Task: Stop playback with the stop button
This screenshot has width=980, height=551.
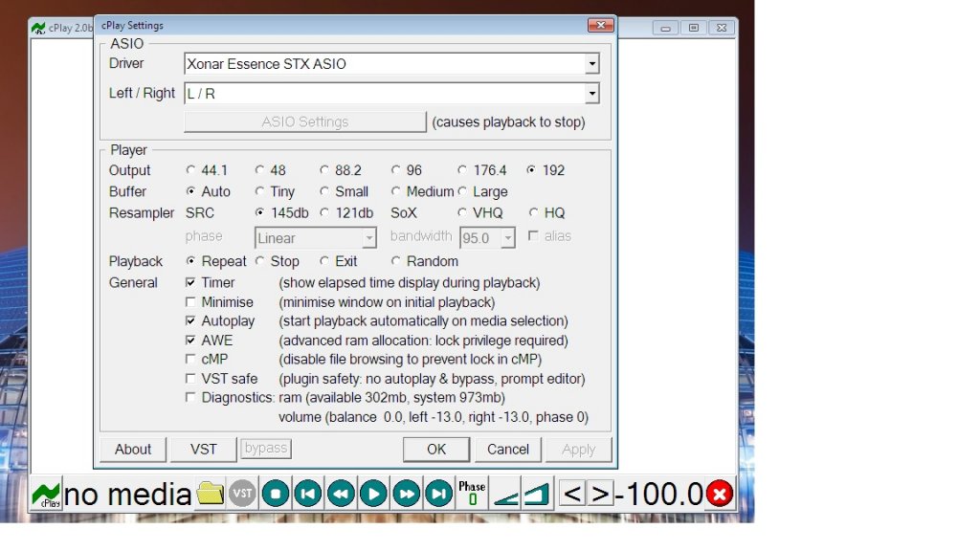Action: click(275, 494)
